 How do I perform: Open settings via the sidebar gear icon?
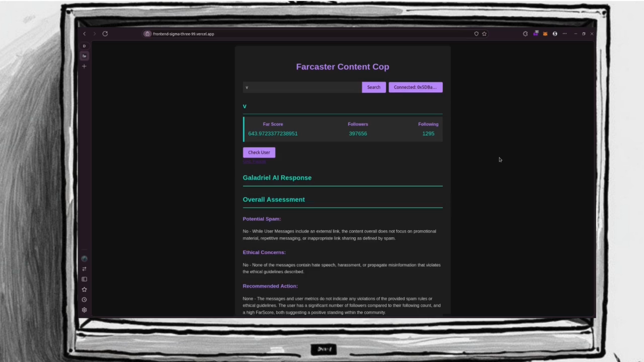tap(84, 310)
